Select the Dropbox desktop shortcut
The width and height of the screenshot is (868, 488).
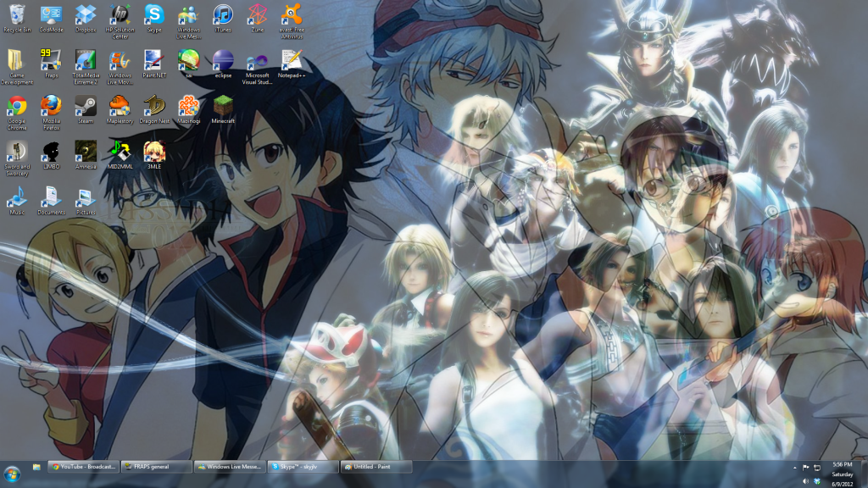86,19
